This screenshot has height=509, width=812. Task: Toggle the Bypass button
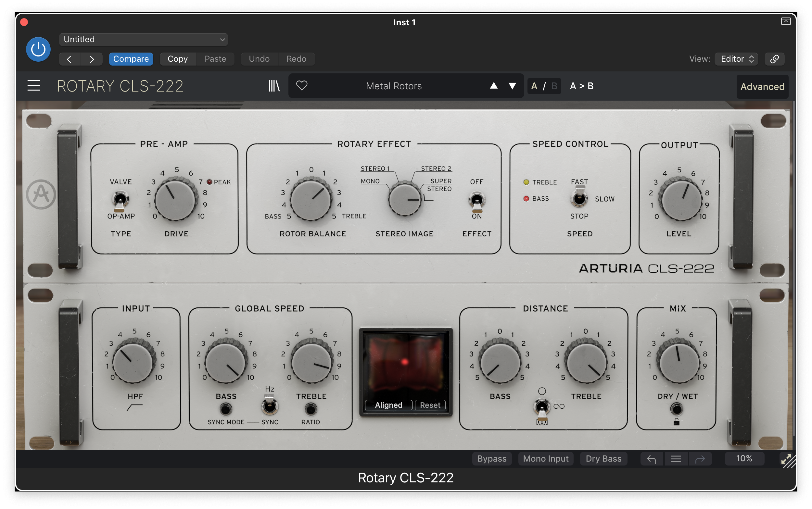coord(492,458)
